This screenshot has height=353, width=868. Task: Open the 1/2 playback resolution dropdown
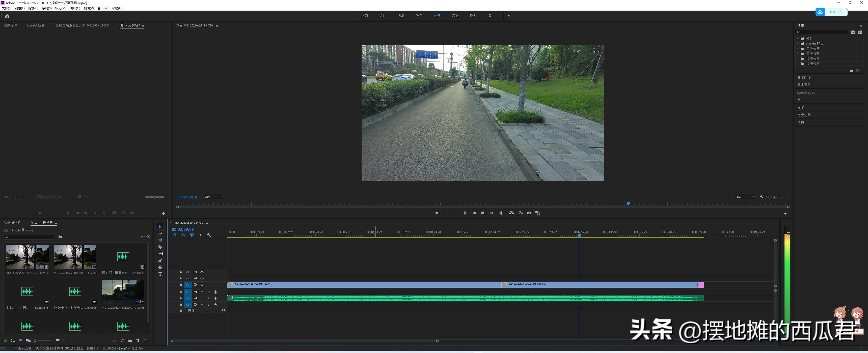point(745,197)
